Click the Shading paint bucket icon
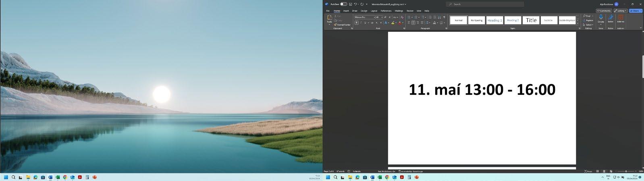Viewport: 644px width, 181px height. pyautogui.click(x=434, y=23)
